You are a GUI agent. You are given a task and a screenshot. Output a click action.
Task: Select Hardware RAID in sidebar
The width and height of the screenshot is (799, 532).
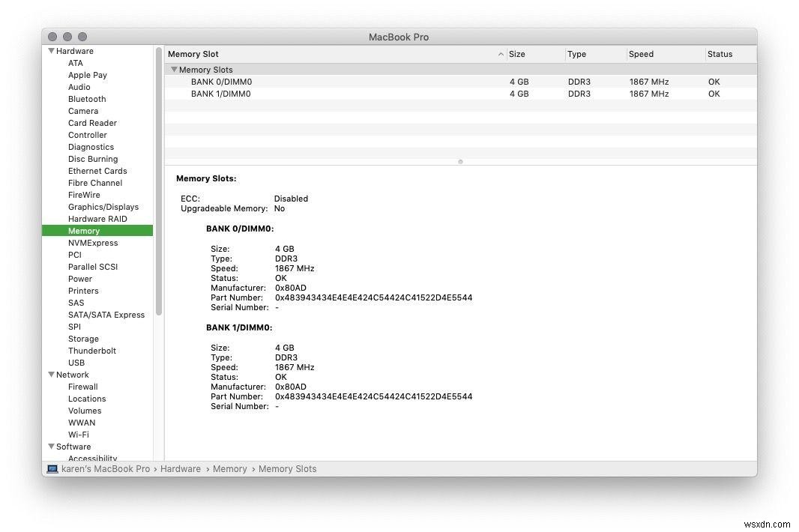98,219
